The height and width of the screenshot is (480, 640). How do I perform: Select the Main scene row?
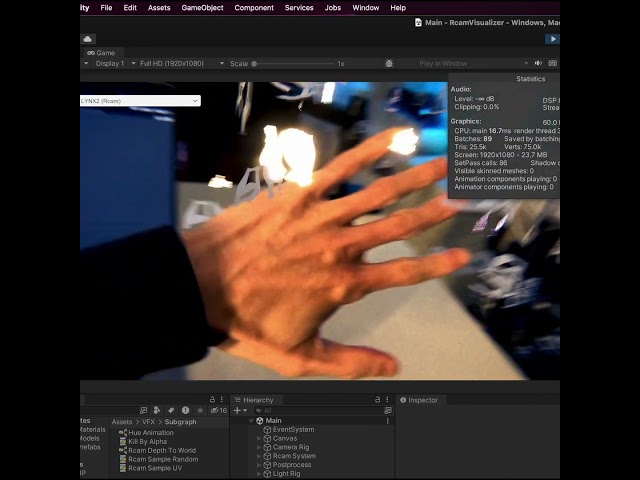tap(312, 421)
